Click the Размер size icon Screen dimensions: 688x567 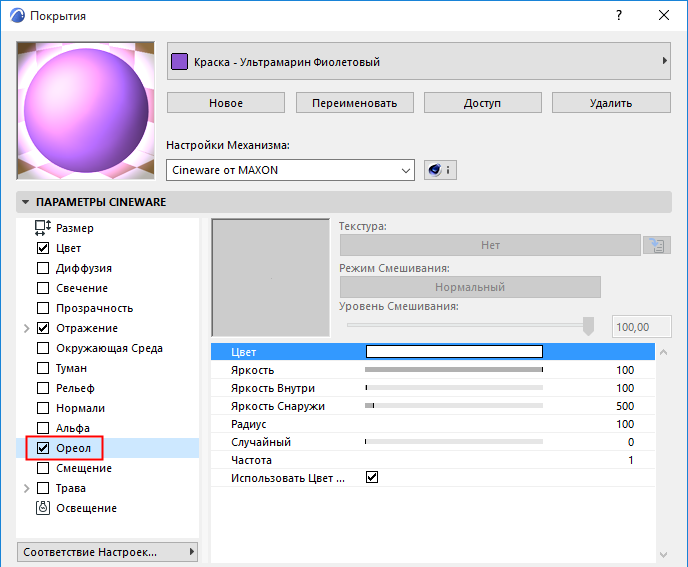[x=43, y=228]
